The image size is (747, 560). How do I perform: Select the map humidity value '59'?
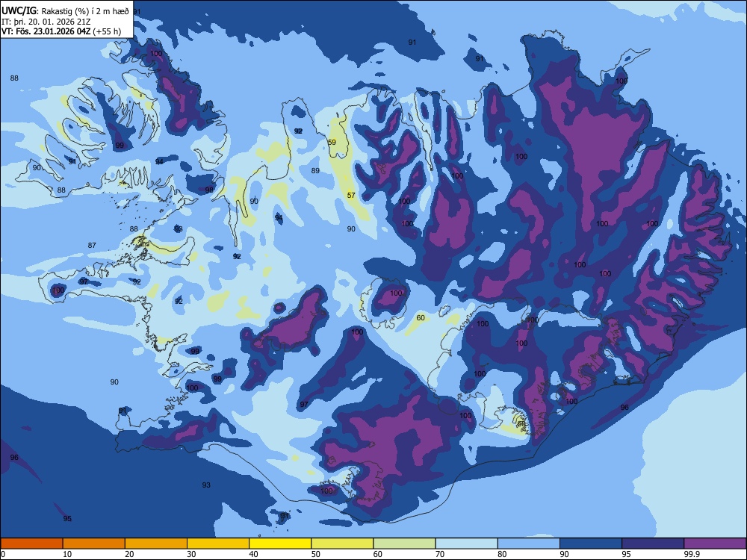pyautogui.click(x=332, y=143)
